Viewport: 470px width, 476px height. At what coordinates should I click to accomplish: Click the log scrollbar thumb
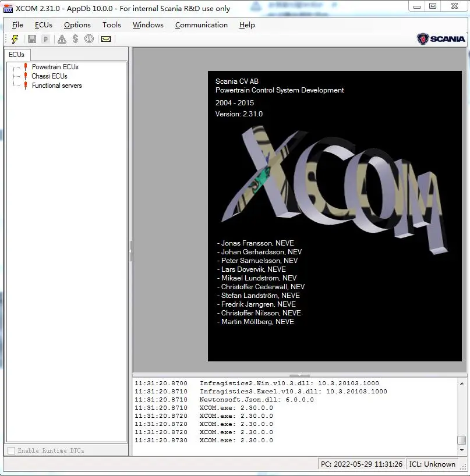[462, 440]
